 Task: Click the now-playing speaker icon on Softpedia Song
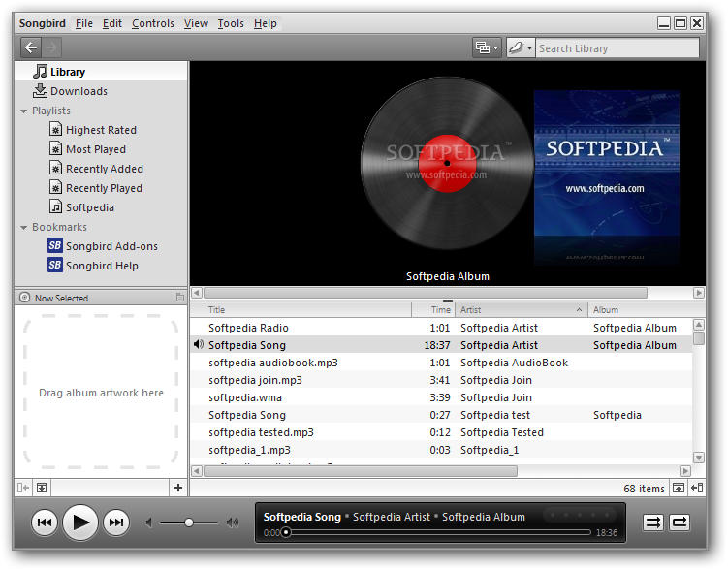199,344
